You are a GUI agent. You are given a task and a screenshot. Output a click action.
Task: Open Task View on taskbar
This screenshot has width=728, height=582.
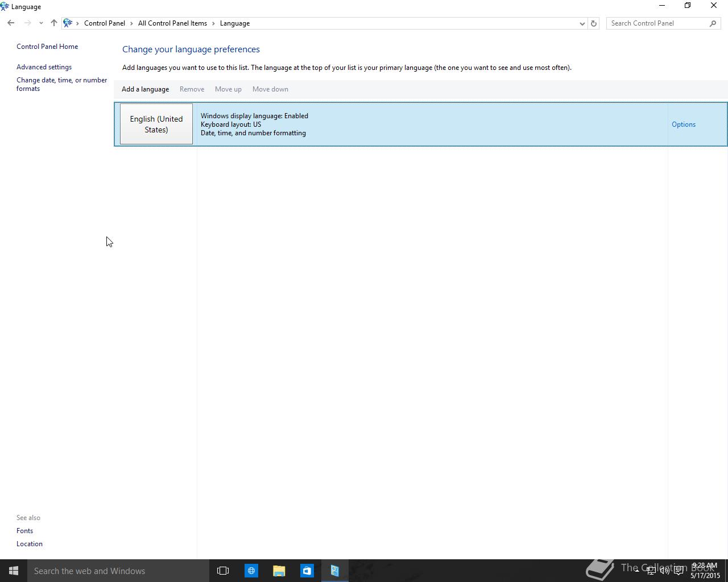[x=223, y=571]
